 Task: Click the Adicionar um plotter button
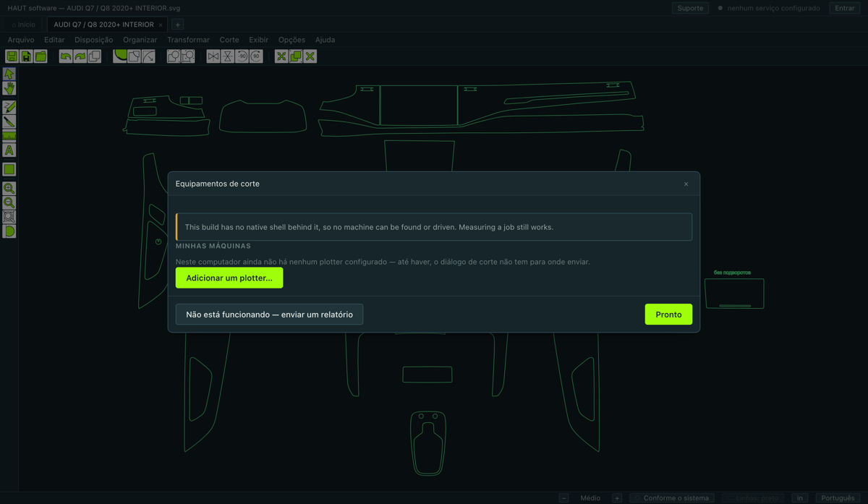point(229,278)
